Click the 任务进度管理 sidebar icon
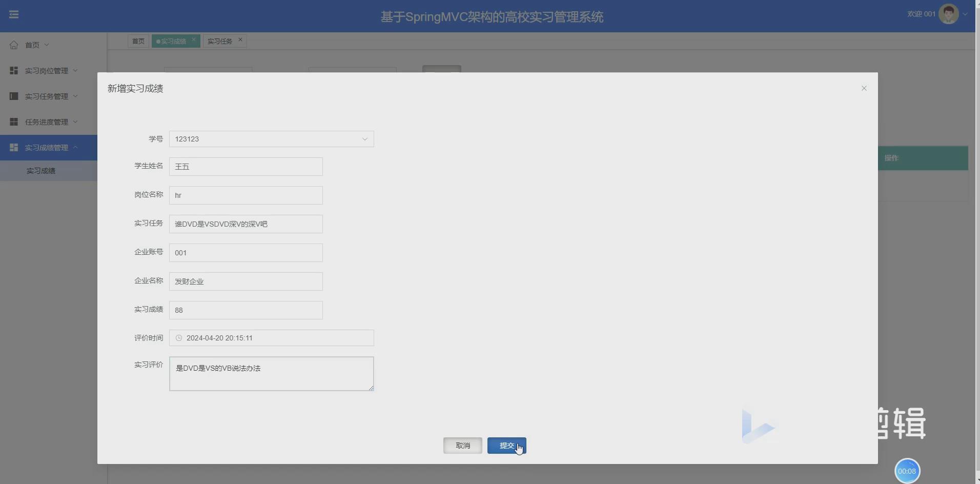The image size is (980, 484). click(13, 122)
